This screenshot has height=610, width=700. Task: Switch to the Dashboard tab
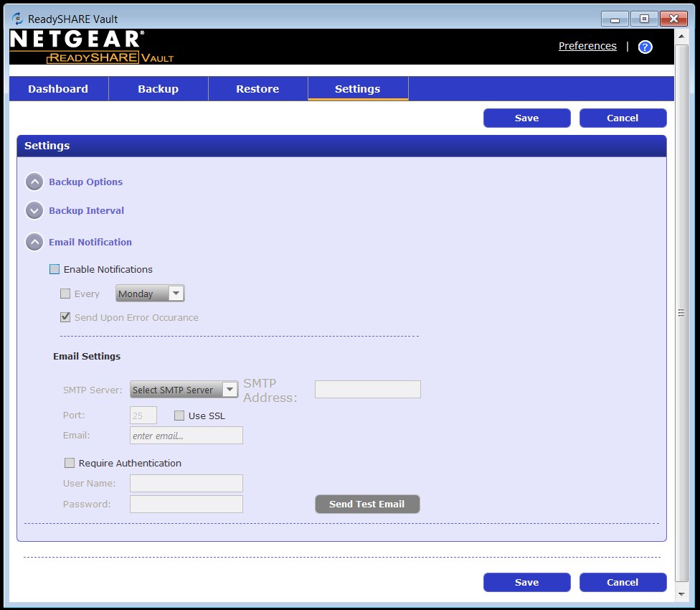tap(59, 89)
